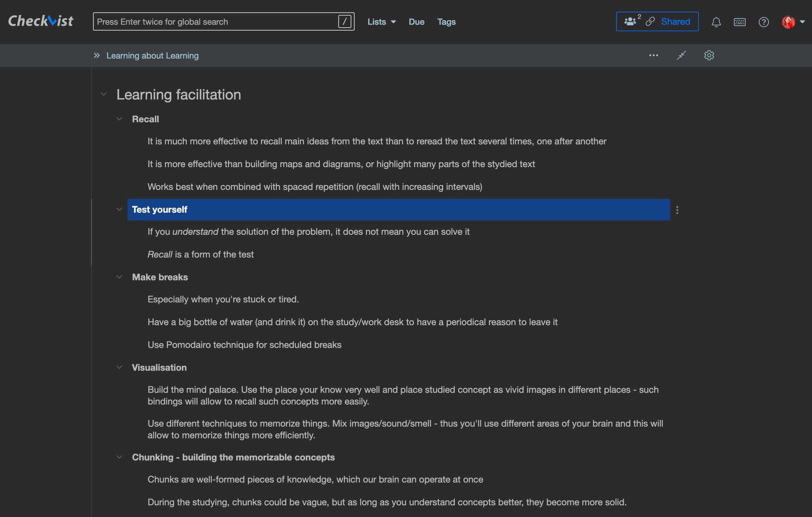
Task: Collapse the Chunking section
Action: [x=119, y=457]
